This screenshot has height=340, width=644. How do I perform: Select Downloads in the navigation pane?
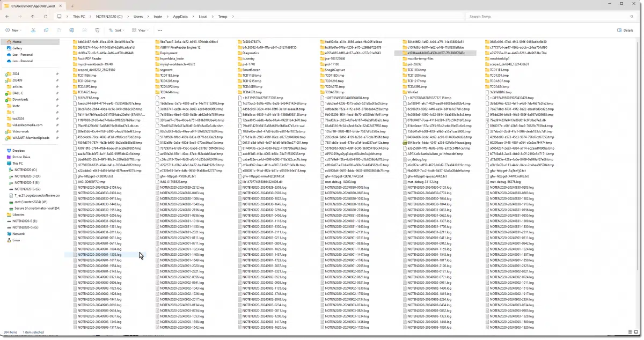click(20, 99)
